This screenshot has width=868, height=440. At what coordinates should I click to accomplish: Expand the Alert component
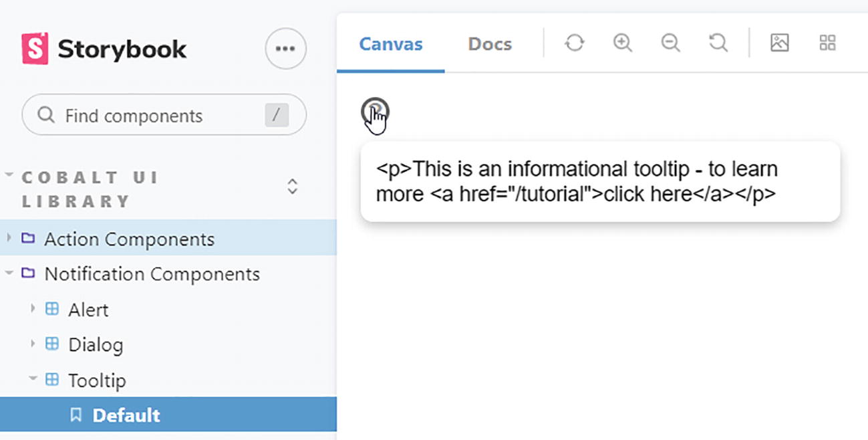88,310
